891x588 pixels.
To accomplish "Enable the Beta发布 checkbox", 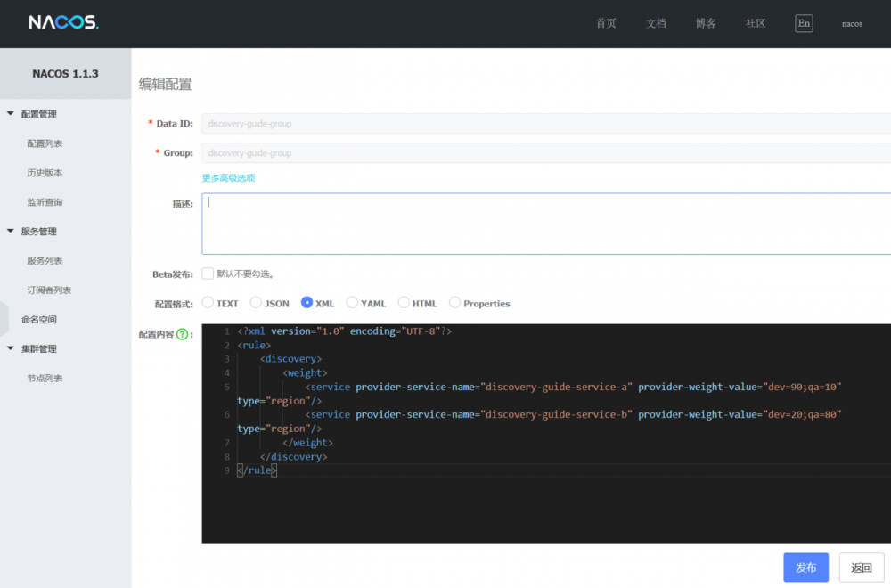I will 208,274.
